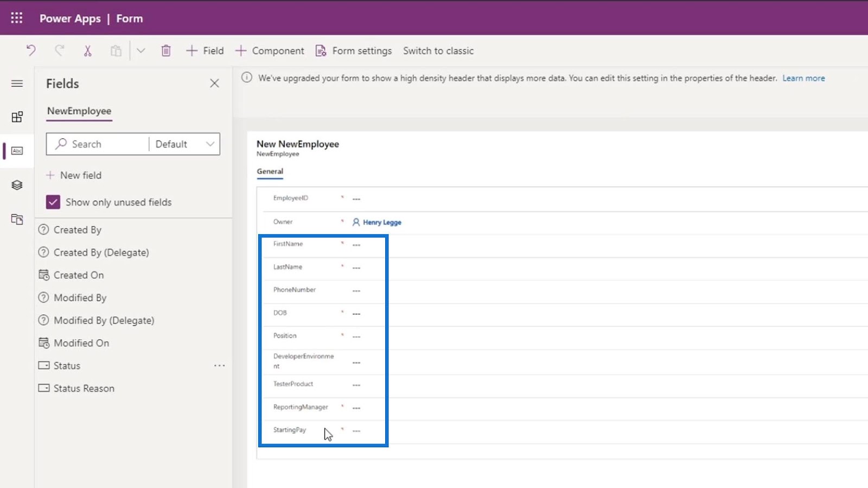Click the Undo arrow icon

click(31, 50)
